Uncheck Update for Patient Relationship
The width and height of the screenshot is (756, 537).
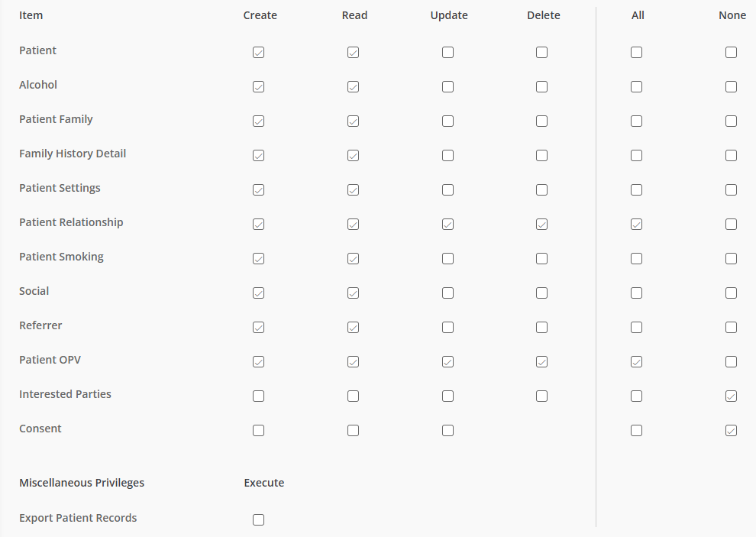coord(448,225)
